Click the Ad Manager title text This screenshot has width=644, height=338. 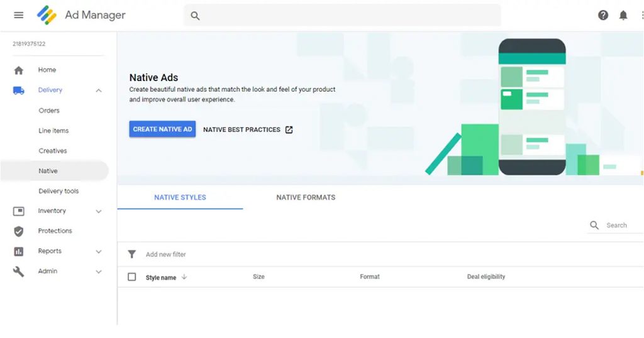pyautogui.click(x=96, y=15)
